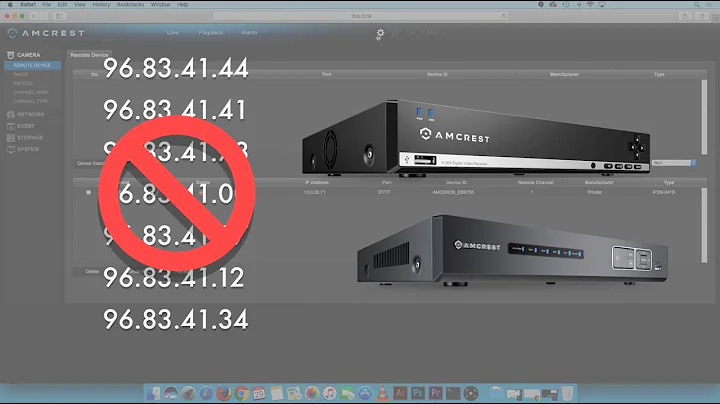Select the Remote Device tab header
Image resolution: width=720 pixels, height=404 pixels.
click(x=89, y=55)
